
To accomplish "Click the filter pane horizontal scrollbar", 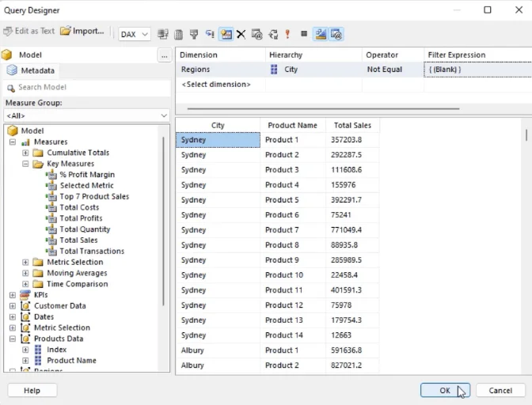I will pyautogui.click(x=323, y=109).
